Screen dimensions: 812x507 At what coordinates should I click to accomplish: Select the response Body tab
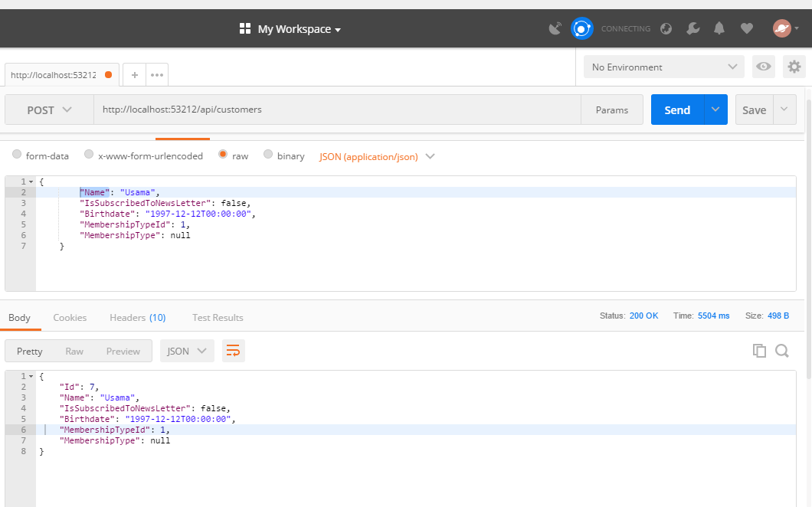20,318
